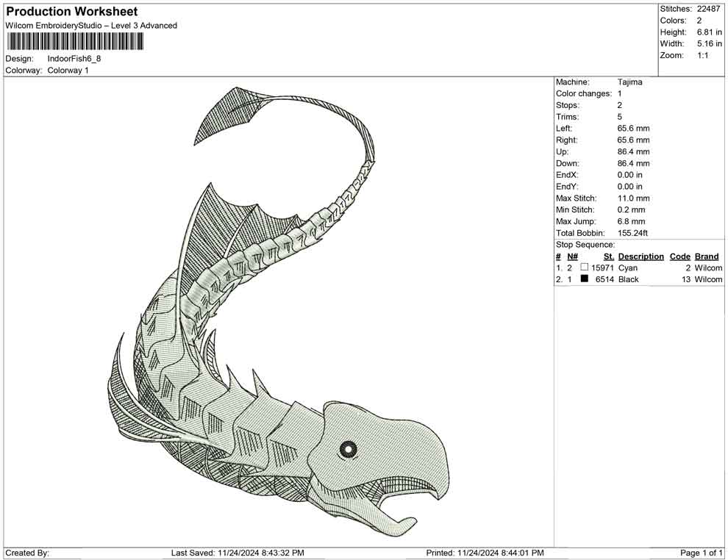Click the barcode image in header
728x560 pixels.
(x=74, y=42)
